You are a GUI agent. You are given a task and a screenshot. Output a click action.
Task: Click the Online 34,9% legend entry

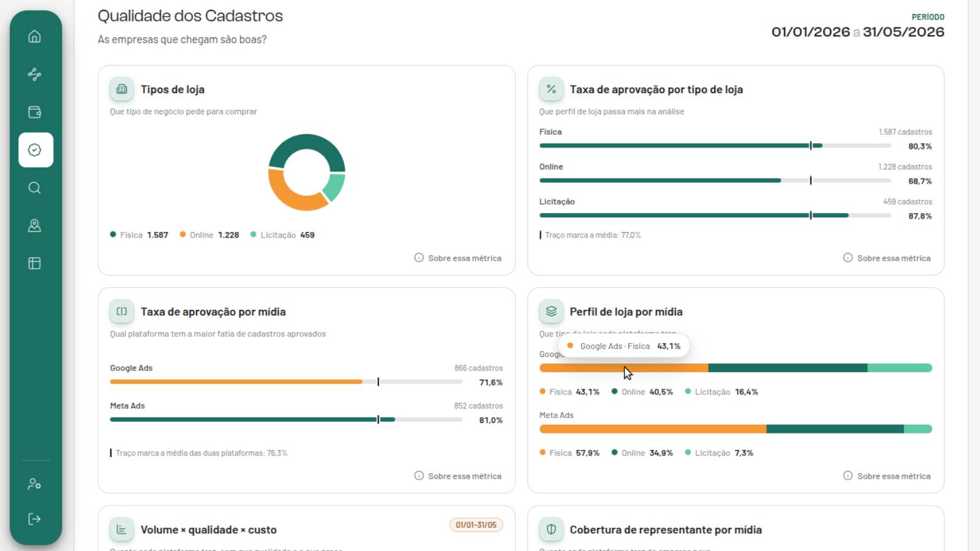click(x=642, y=453)
